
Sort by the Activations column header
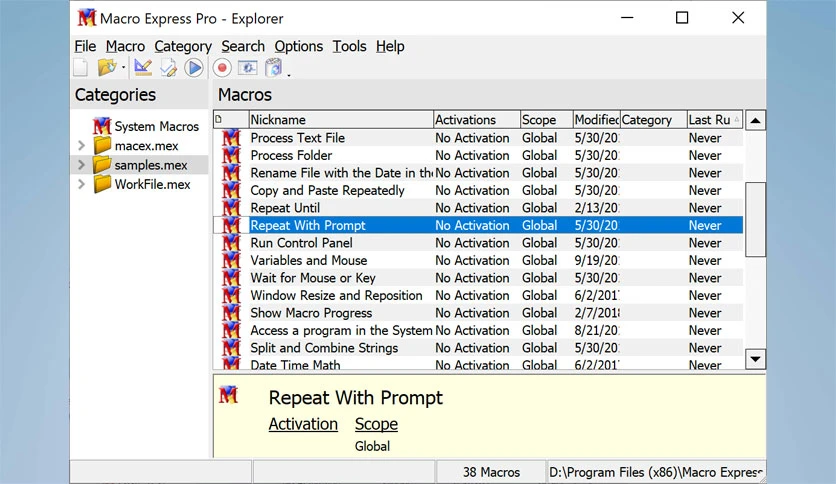pyautogui.click(x=477, y=119)
